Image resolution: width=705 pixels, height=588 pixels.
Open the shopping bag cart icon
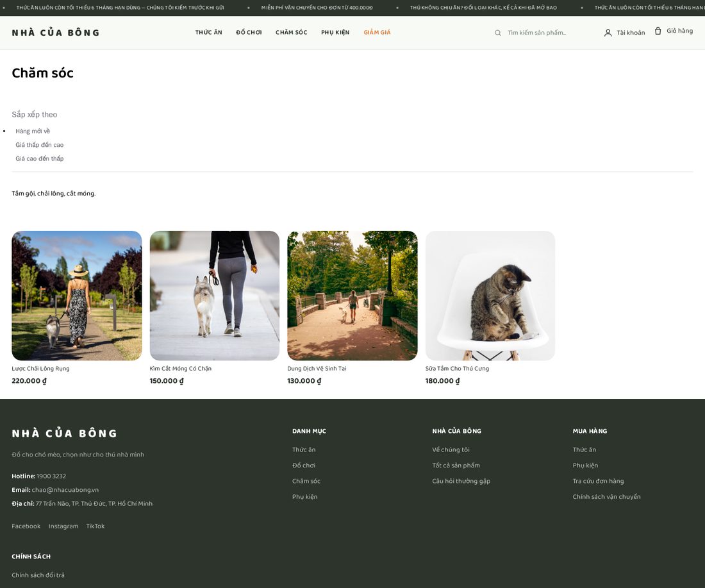[658, 31]
